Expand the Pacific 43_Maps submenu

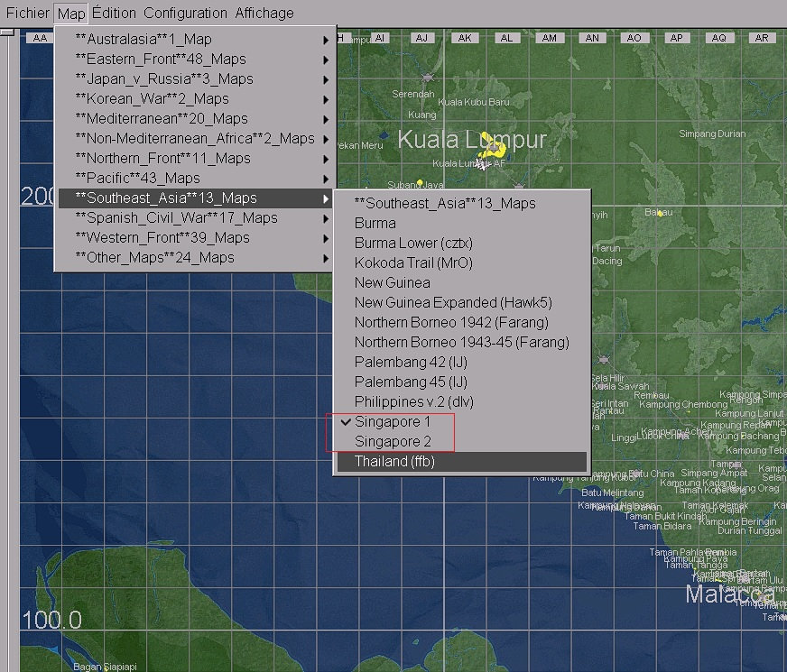pos(195,178)
